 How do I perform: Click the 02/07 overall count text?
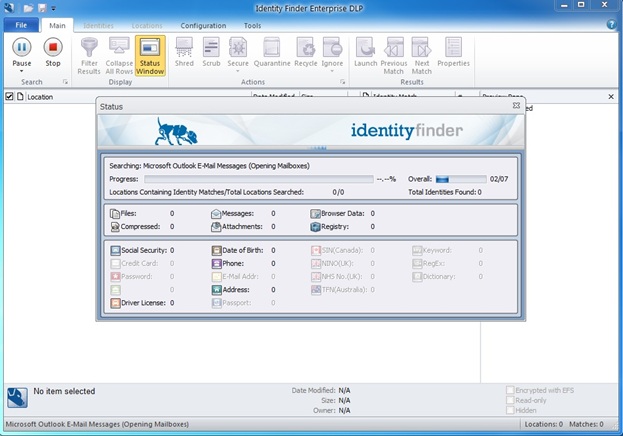[x=499, y=179]
